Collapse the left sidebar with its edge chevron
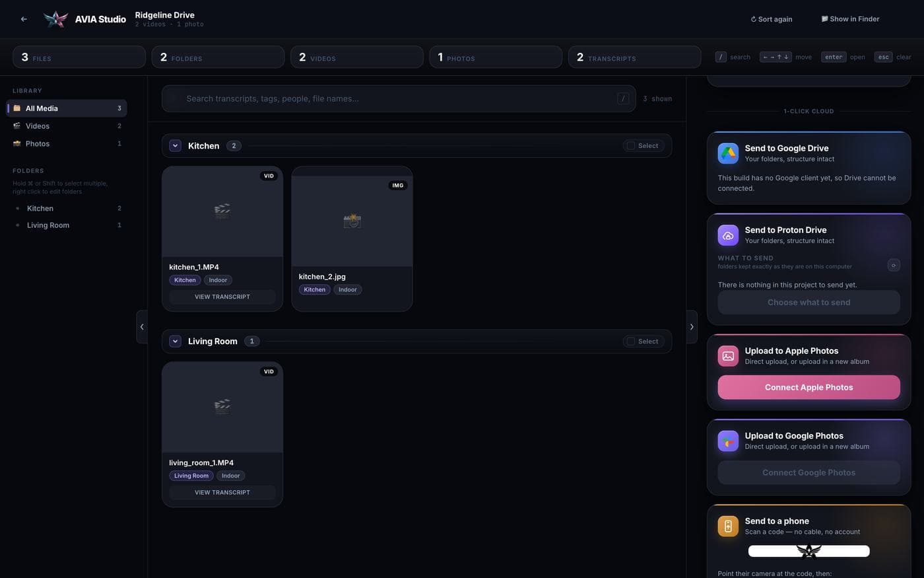Screen dimensions: 924x578 [142, 326]
